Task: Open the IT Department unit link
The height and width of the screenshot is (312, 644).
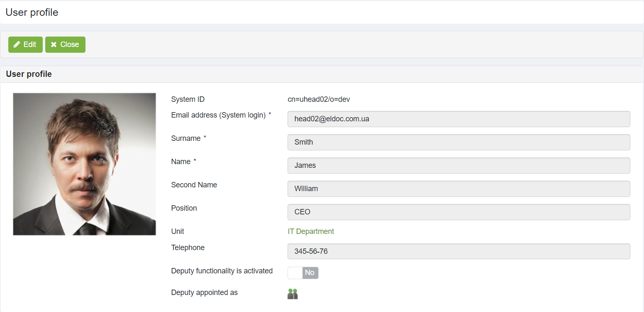Action: (311, 231)
